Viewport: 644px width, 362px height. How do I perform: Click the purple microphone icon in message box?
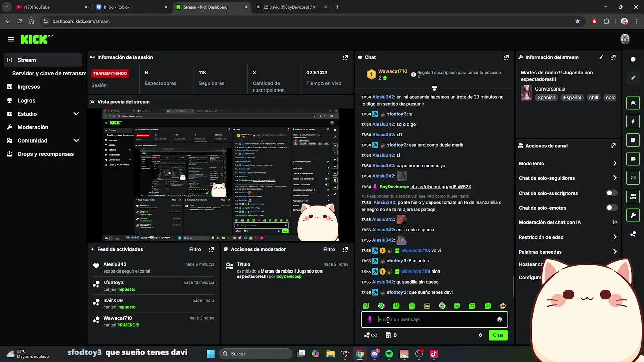pyautogui.click(x=370, y=319)
